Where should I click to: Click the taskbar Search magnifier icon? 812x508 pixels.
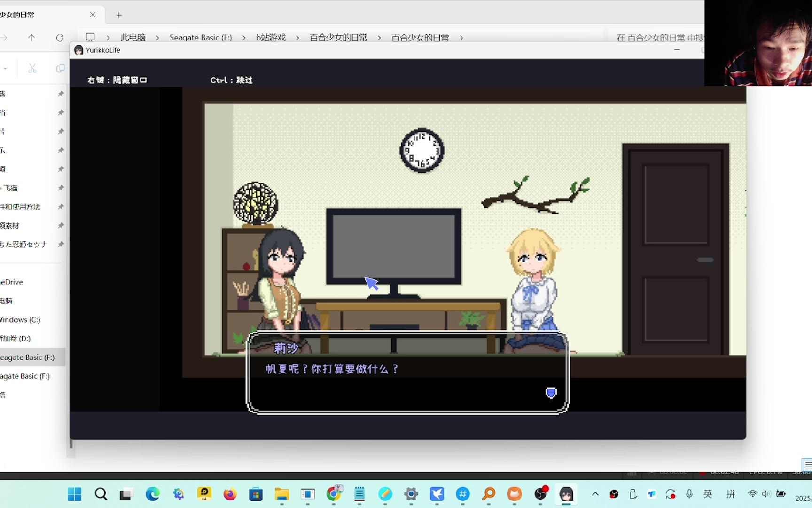tap(101, 494)
